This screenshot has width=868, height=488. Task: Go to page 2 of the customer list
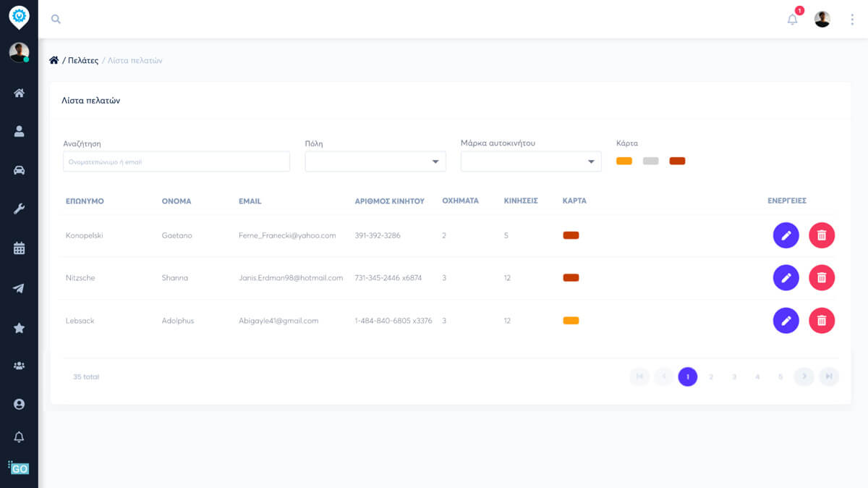[x=711, y=376]
